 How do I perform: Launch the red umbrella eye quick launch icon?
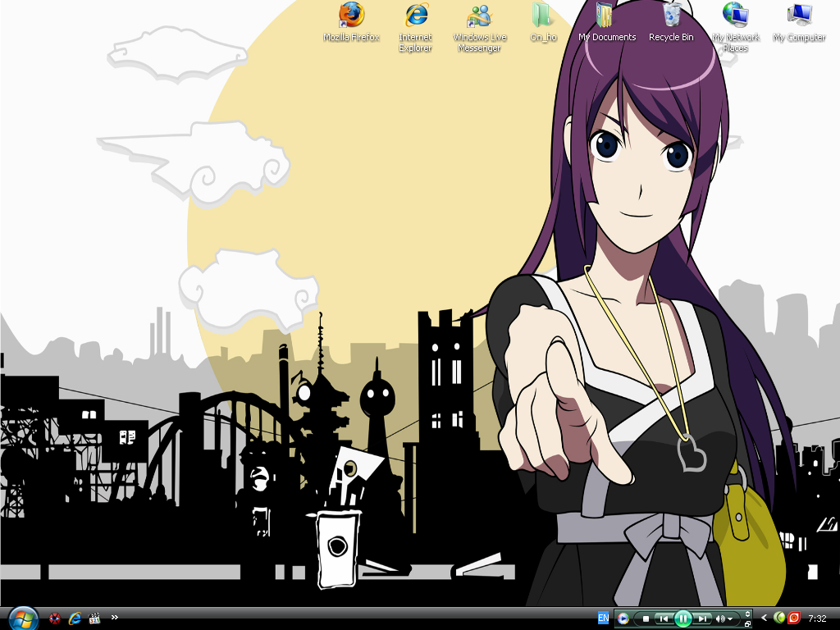point(55,619)
